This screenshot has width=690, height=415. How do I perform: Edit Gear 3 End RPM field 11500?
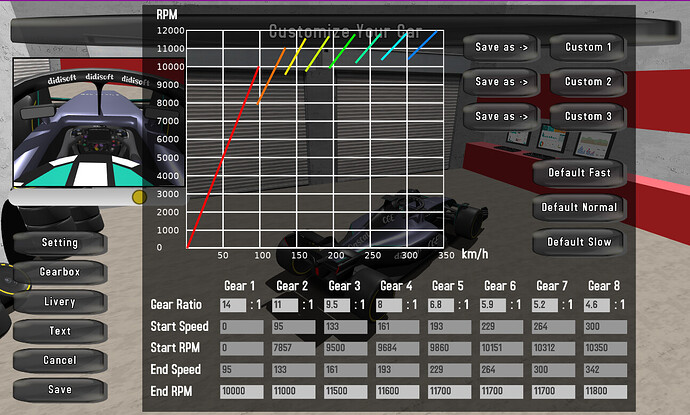[345, 392]
